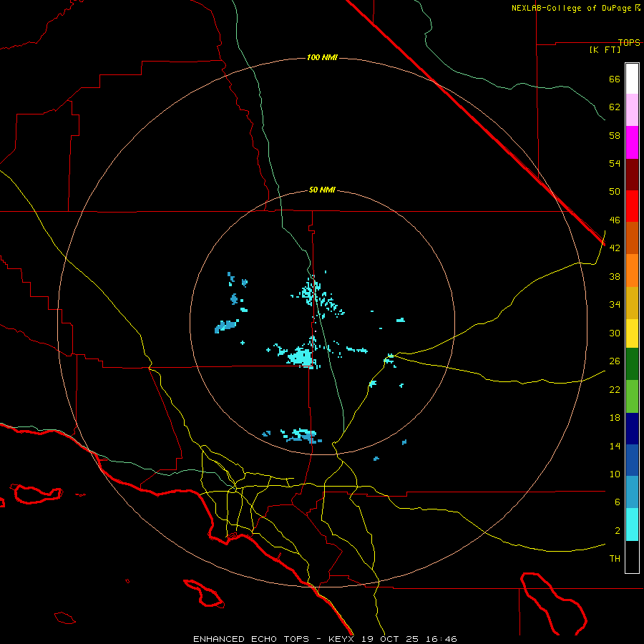Click the 50 NMI range ring label
Image resolution: width=644 pixels, height=644 pixels.
(x=322, y=190)
